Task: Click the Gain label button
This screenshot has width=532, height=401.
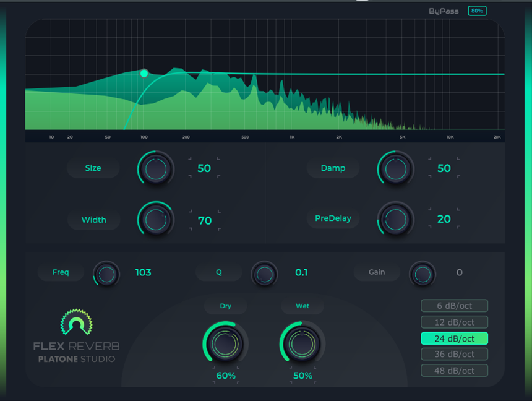Action: [377, 272]
